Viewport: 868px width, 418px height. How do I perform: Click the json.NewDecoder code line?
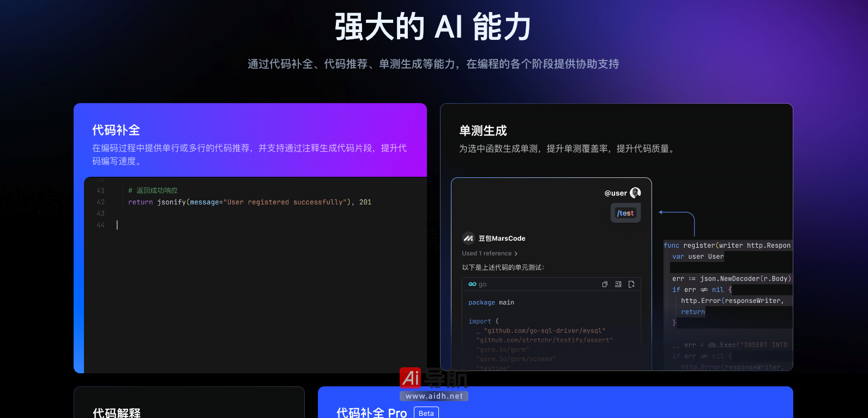(x=732, y=279)
